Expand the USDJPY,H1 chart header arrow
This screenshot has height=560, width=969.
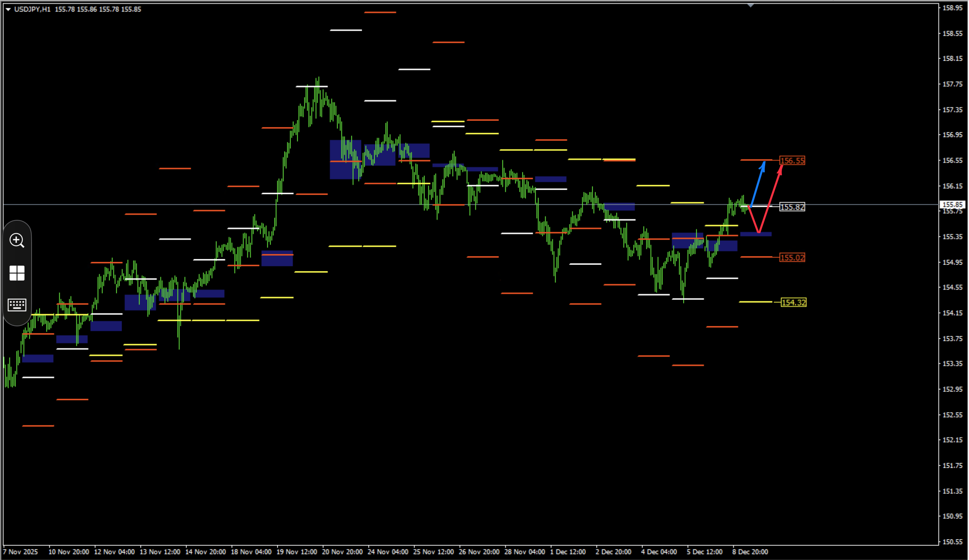click(x=8, y=9)
